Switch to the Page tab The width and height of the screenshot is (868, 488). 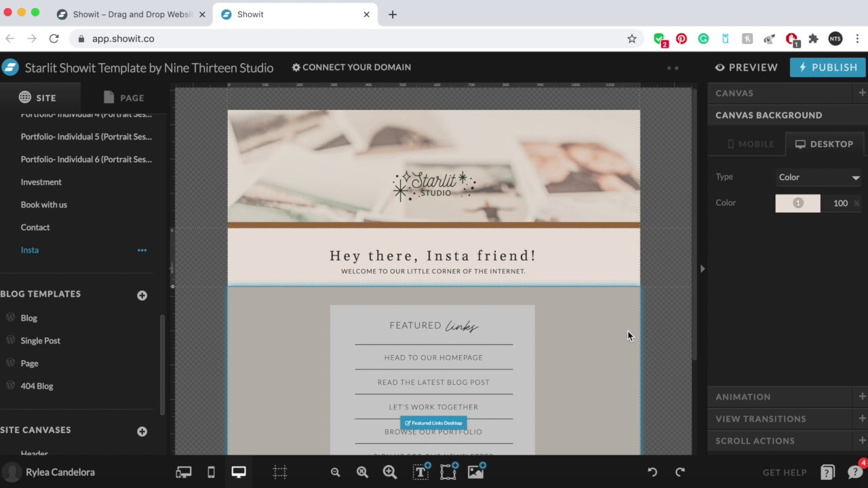click(x=123, y=98)
